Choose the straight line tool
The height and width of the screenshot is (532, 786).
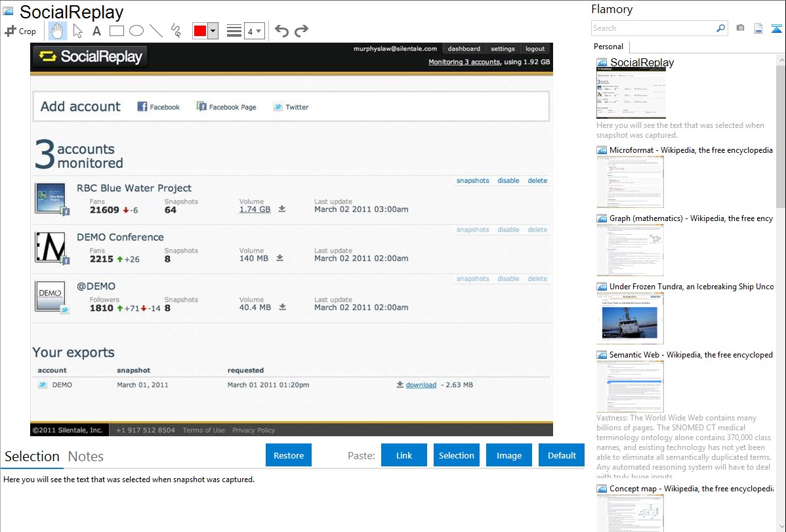[x=156, y=31]
